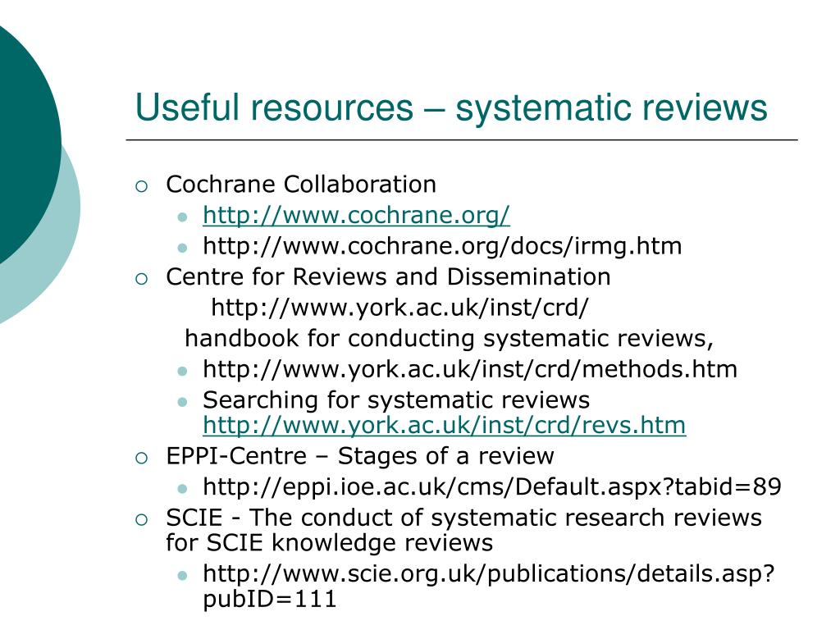Click 'Centre for Reviews and Dissemination' heading
The width and height of the screenshot is (840, 630).
tap(388, 277)
